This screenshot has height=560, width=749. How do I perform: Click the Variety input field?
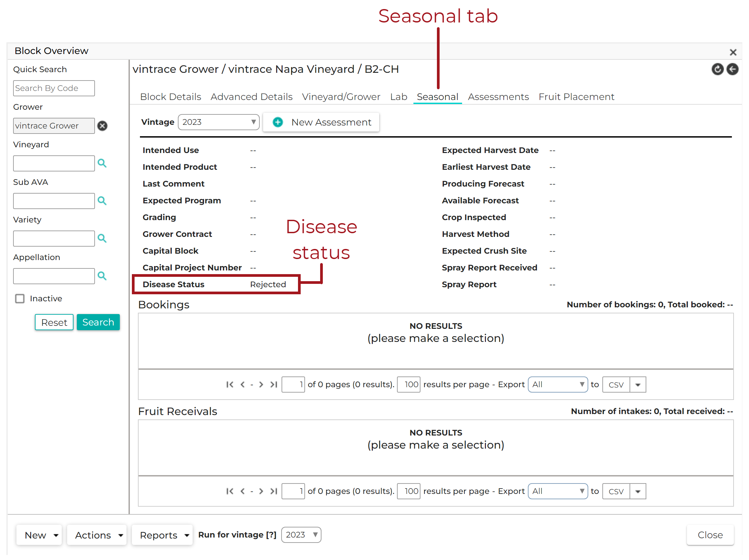pyautogui.click(x=54, y=239)
